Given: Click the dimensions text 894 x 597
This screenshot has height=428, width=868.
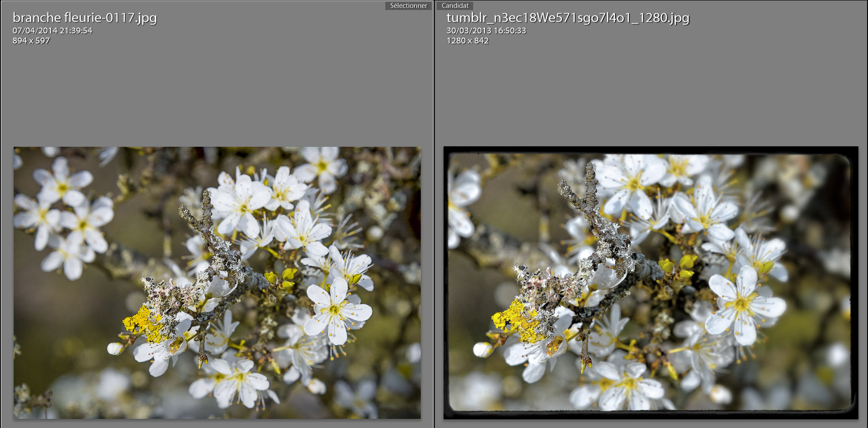Looking at the screenshot, I should [x=31, y=41].
